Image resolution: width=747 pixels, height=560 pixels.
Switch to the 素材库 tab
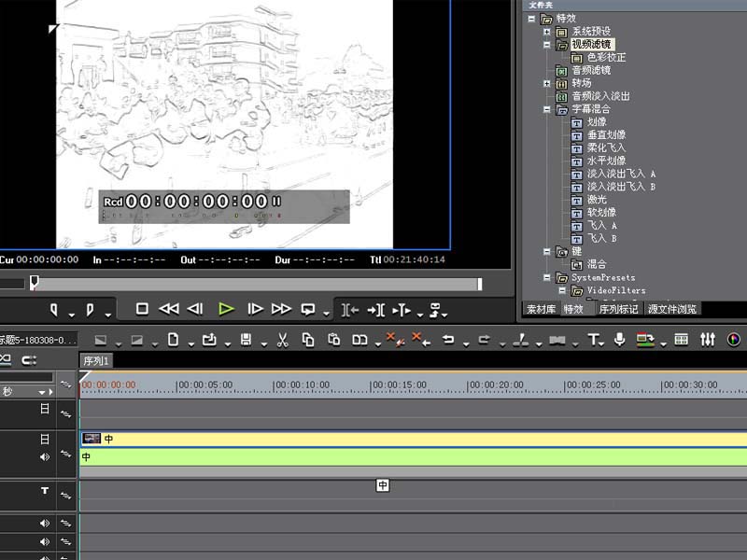pos(541,309)
